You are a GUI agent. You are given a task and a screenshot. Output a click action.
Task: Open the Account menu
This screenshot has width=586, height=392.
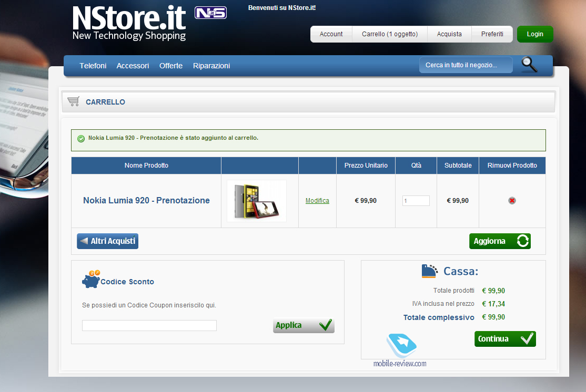pyautogui.click(x=331, y=34)
